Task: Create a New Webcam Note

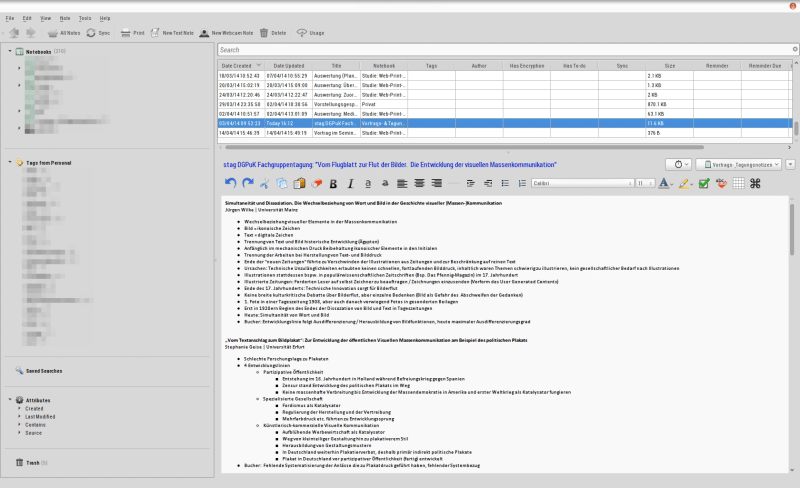Action: (x=224, y=33)
